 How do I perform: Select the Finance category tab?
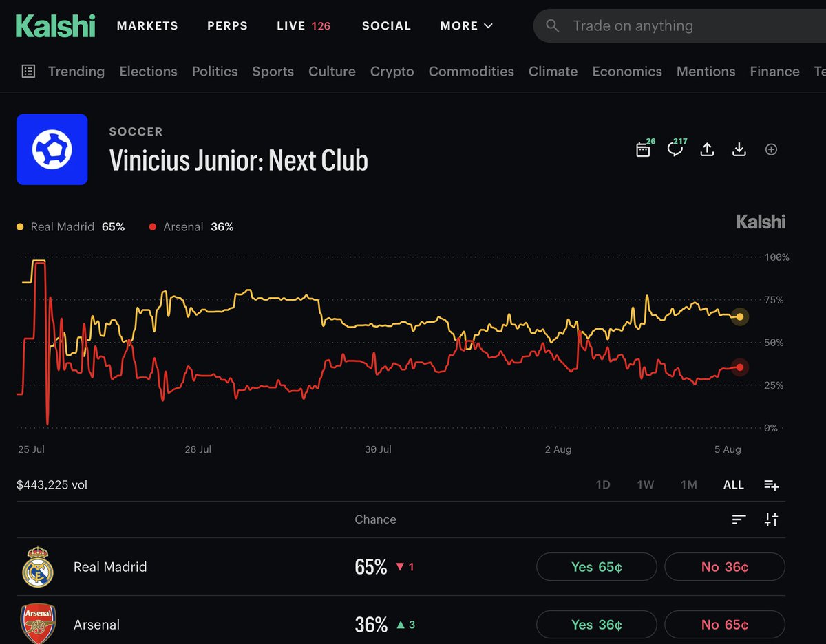click(774, 72)
